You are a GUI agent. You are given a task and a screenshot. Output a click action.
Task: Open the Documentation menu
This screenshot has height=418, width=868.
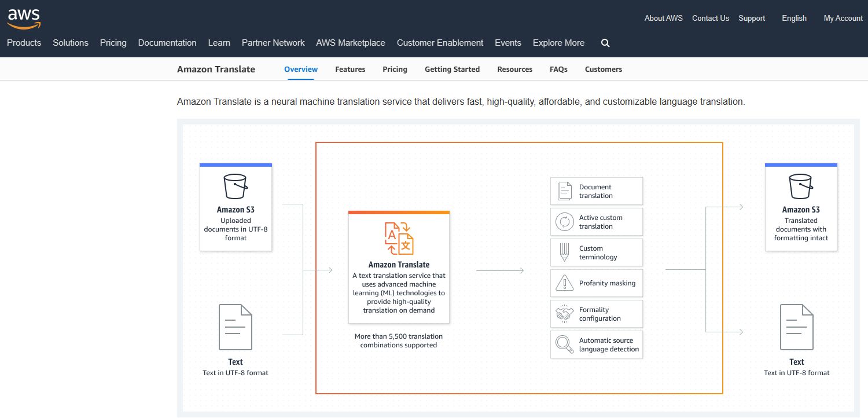(167, 43)
